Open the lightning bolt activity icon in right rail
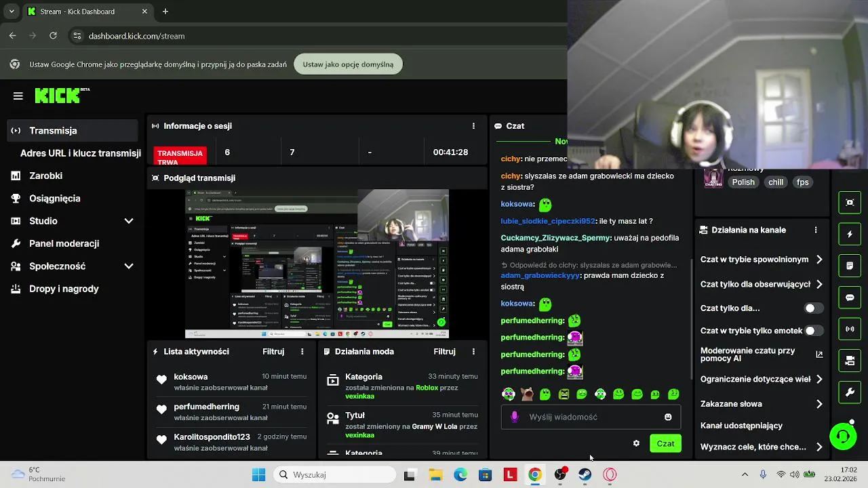Viewport: 868px width, 488px height. pyautogui.click(x=850, y=234)
